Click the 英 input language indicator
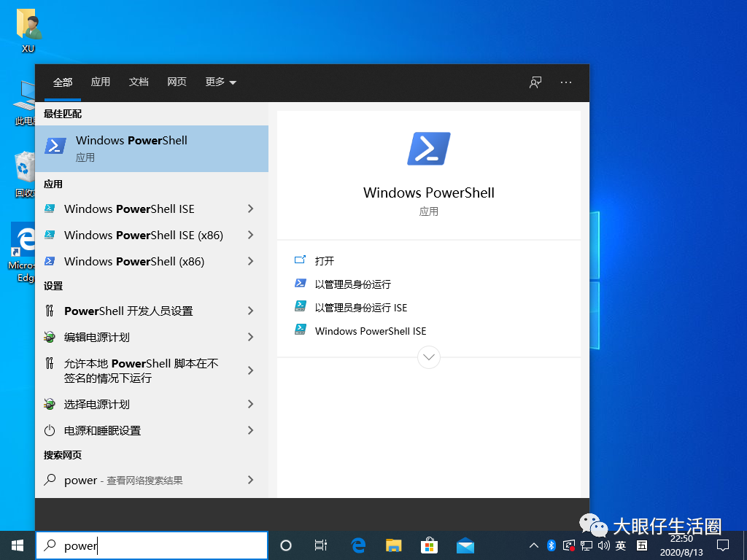The image size is (747, 560). coord(621,545)
